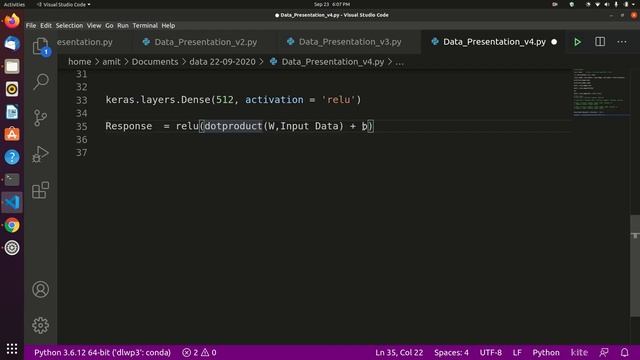
Task: Click unsaved dot on Data_Presentation_v4.py tab
Action: point(554,42)
